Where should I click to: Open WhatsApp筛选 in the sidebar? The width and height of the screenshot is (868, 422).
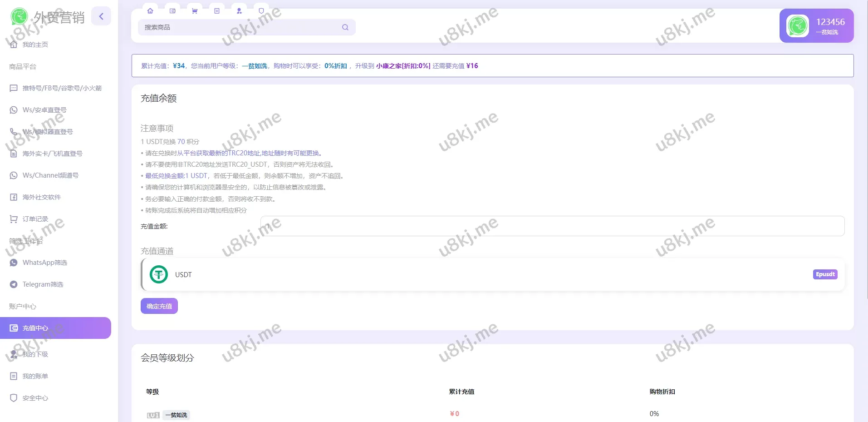click(44, 263)
